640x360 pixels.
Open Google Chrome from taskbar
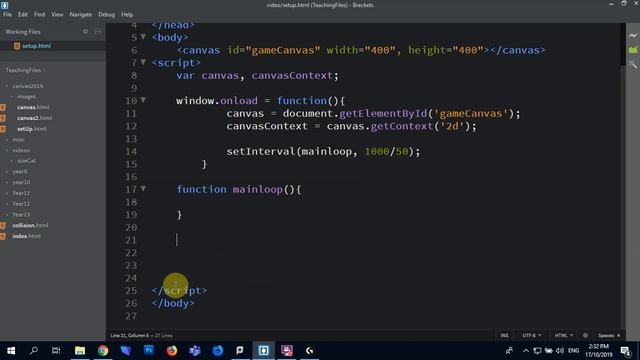(103, 351)
